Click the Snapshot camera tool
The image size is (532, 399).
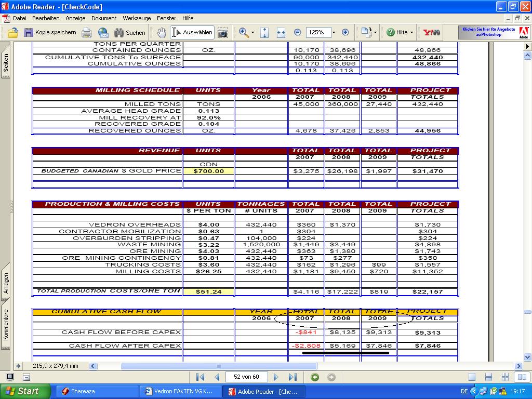coord(223,32)
